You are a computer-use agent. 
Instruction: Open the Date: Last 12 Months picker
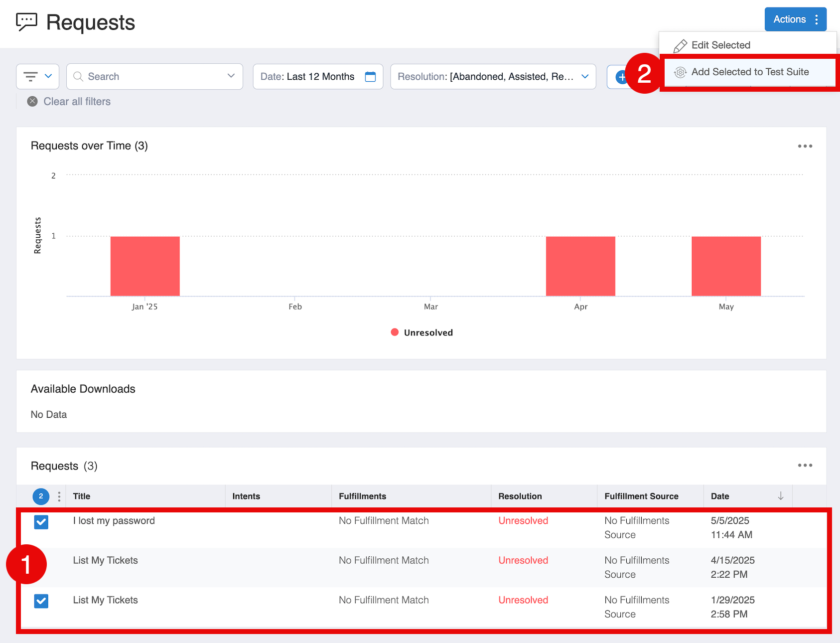point(308,76)
